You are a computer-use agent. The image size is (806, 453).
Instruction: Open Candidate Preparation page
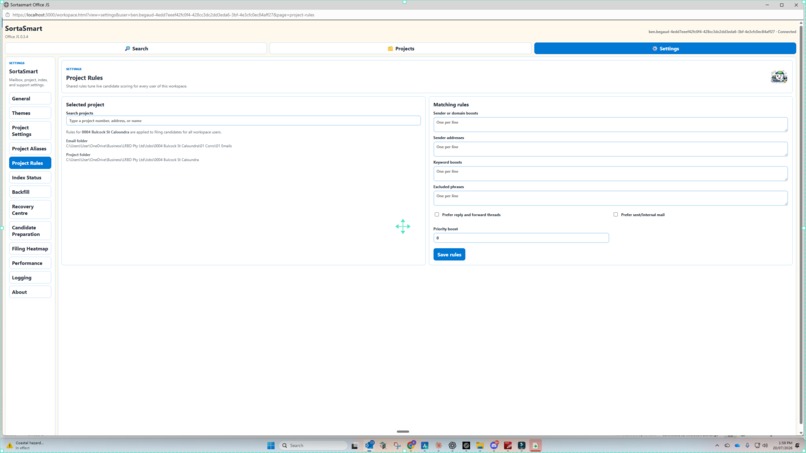pos(30,231)
